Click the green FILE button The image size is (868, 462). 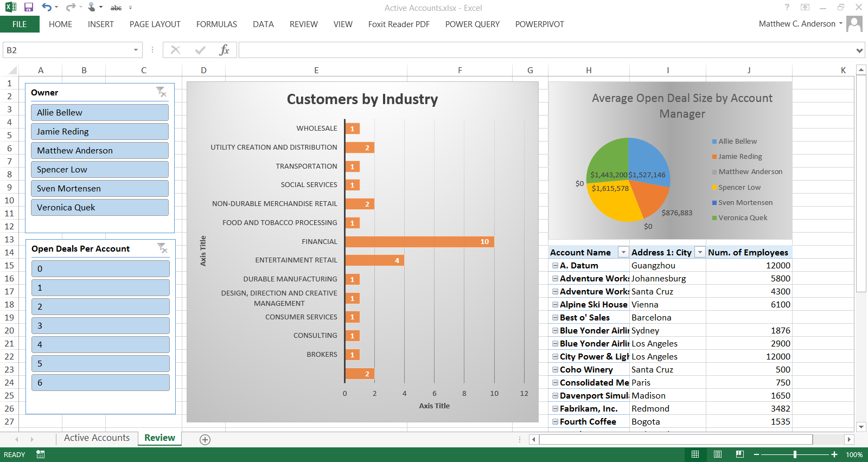coord(20,24)
